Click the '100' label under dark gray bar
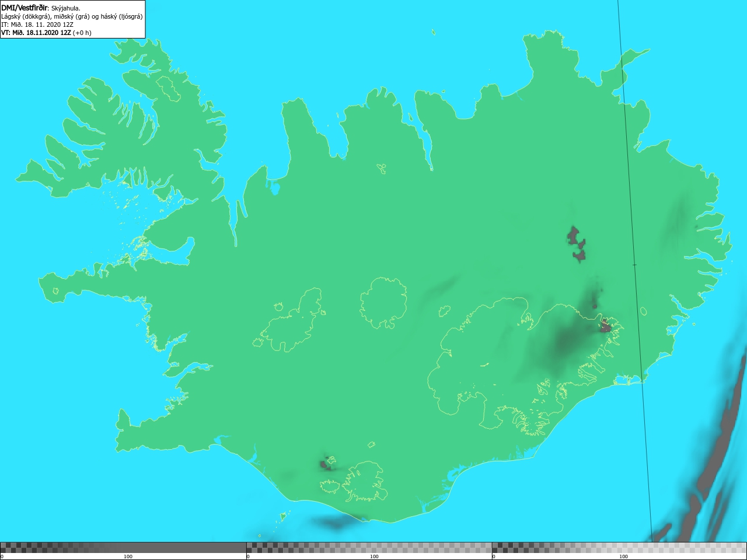Image resolution: width=747 pixels, height=560 pixels. click(x=128, y=556)
